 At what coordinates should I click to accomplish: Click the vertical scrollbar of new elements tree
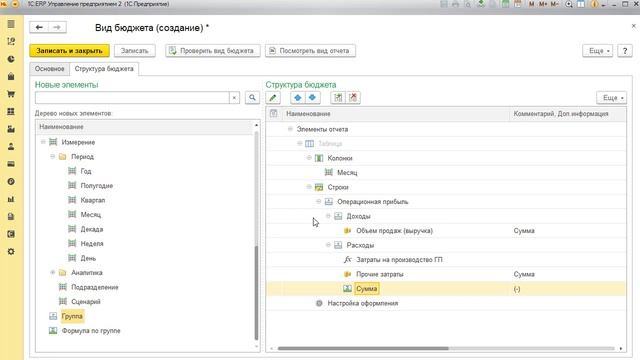[x=256, y=292]
